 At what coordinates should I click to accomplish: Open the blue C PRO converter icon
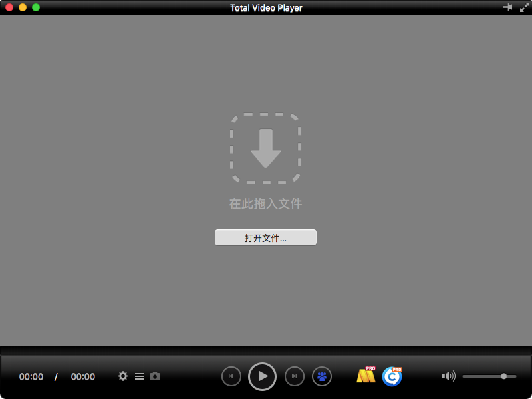(392, 376)
